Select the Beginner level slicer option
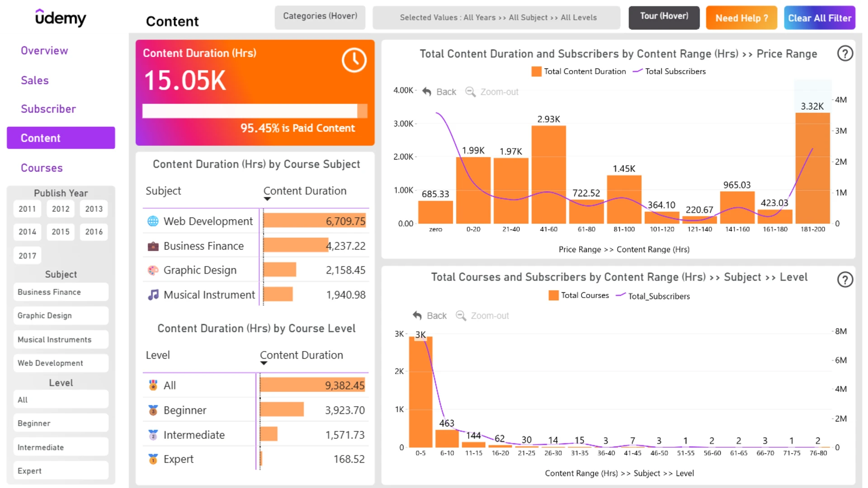 pyautogui.click(x=61, y=423)
